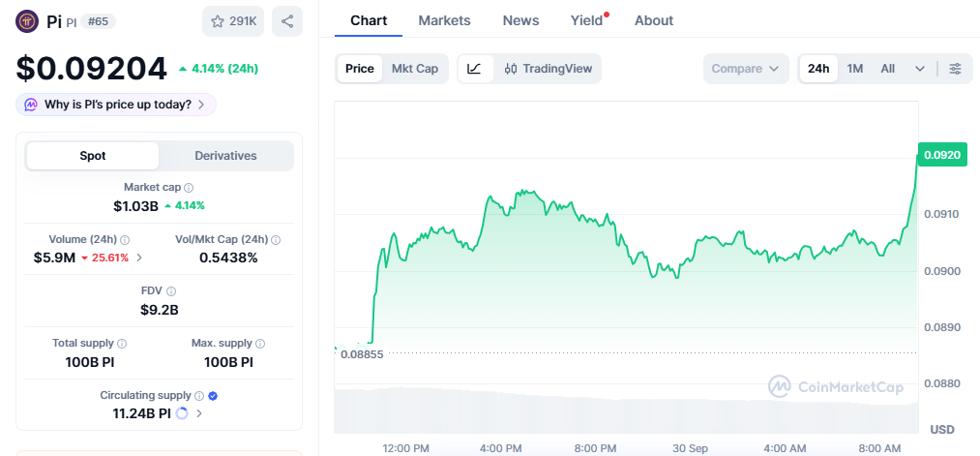Show Max. supply info icon
The width and height of the screenshot is (980, 456).
tap(260, 344)
